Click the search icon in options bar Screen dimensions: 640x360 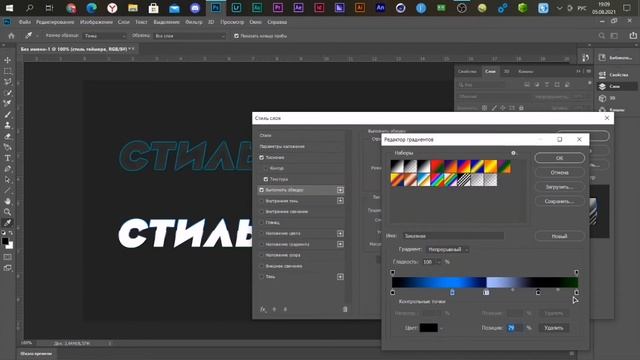(601, 36)
